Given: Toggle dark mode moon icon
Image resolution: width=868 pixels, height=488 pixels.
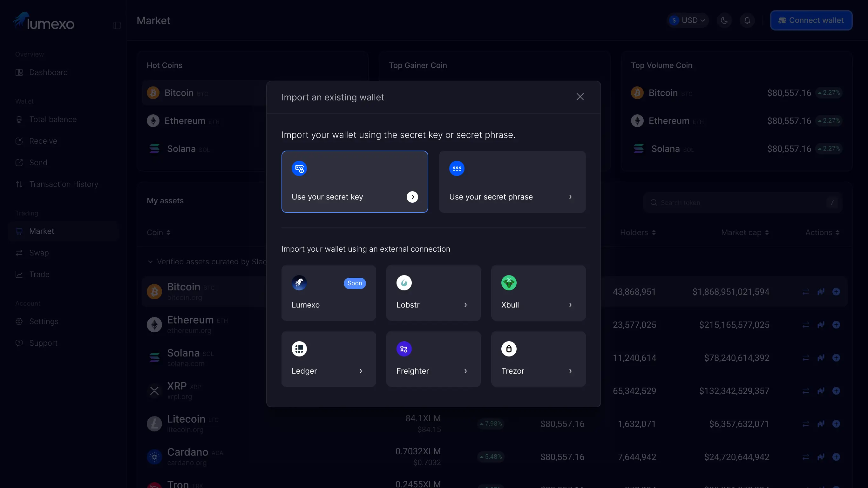Looking at the screenshot, I should click(724, 20).
